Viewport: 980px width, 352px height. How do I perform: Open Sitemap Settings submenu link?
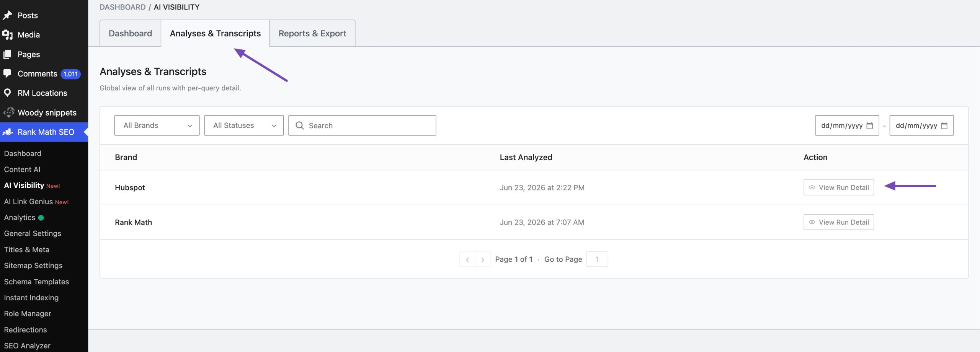(x=33, y=266)
